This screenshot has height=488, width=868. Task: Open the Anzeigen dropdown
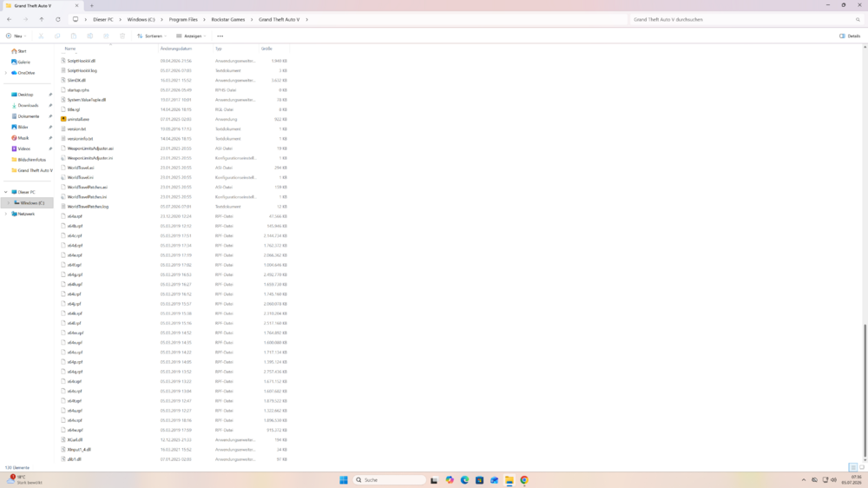(191, 36)
